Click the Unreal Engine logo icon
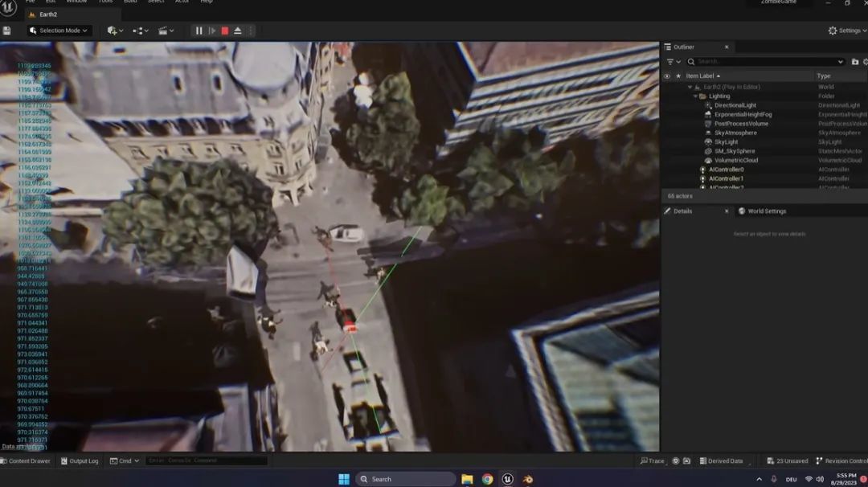This screenshot has width=868, height=487. [8, 8]
